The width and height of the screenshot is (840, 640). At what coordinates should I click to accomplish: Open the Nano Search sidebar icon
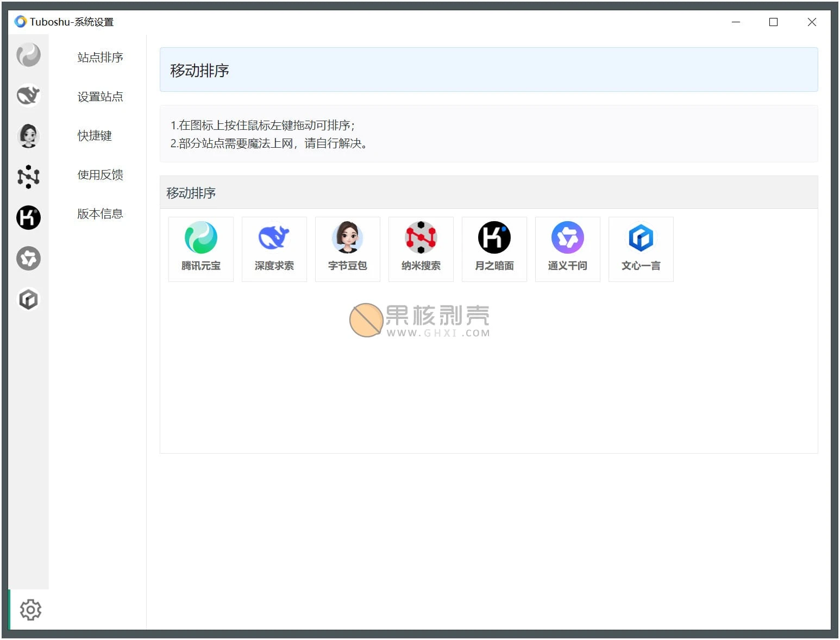point(28,177)
